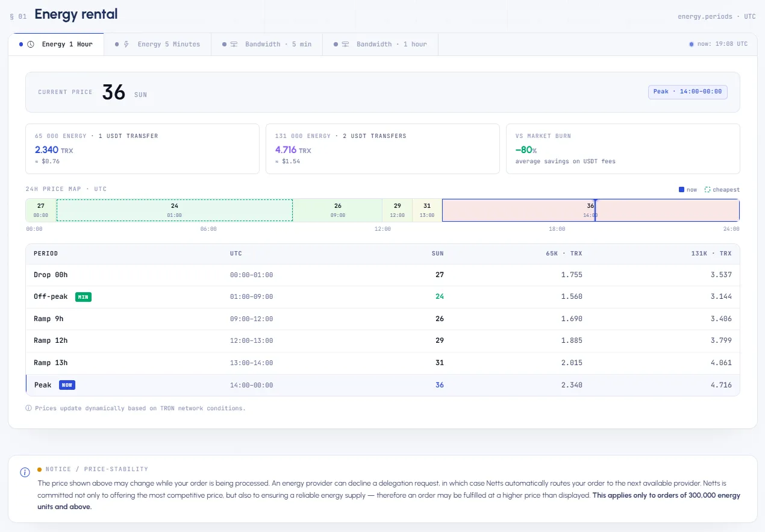This screenshot has height=532, width=765.
Task: Click the 'VS MARKET BURN' card title
Action: click(543, 136)
